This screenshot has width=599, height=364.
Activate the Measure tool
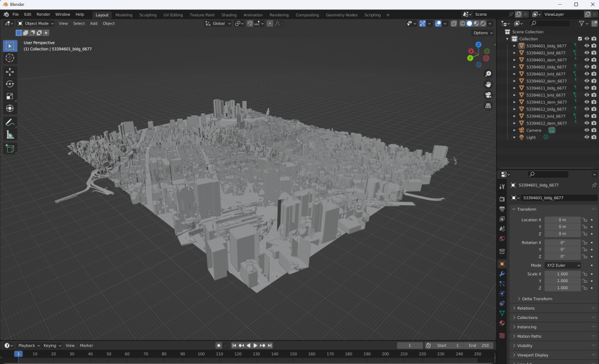(10, 135)
